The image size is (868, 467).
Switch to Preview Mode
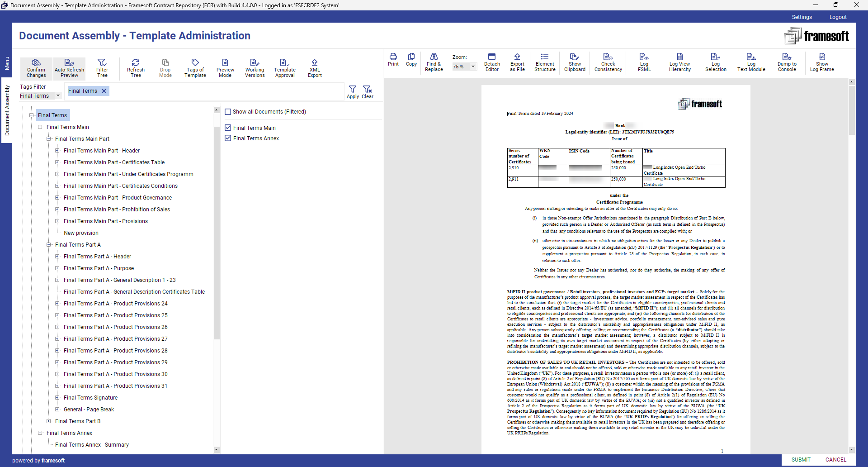pyautogui.click(x=225, y=68)
